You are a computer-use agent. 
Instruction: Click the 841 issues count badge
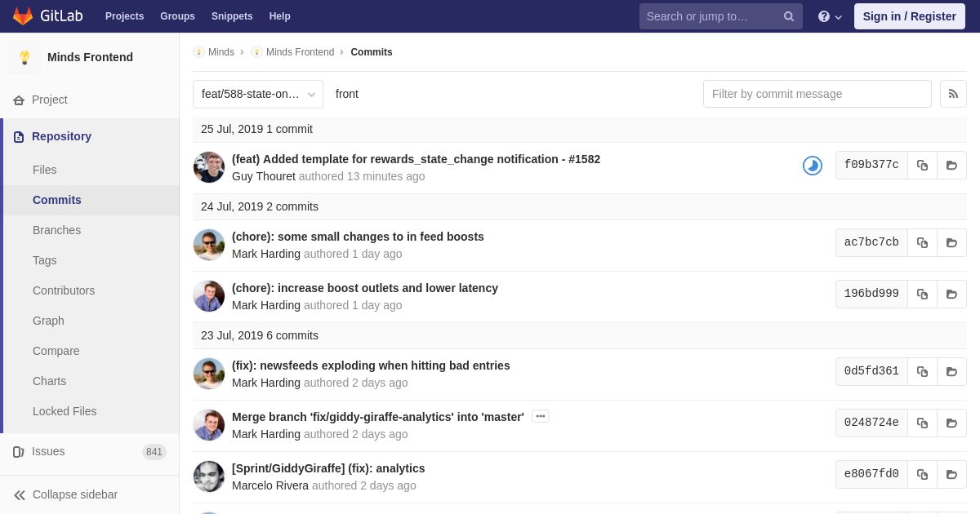[154, 452]
